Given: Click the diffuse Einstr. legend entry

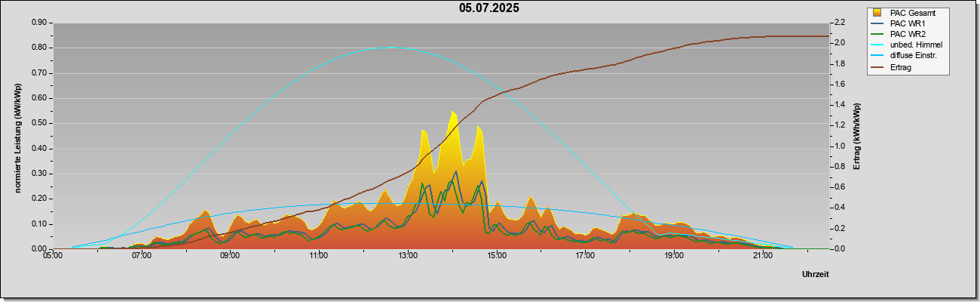Looking at the screenshot, I should pyautogui.click(x=913, y=56).
